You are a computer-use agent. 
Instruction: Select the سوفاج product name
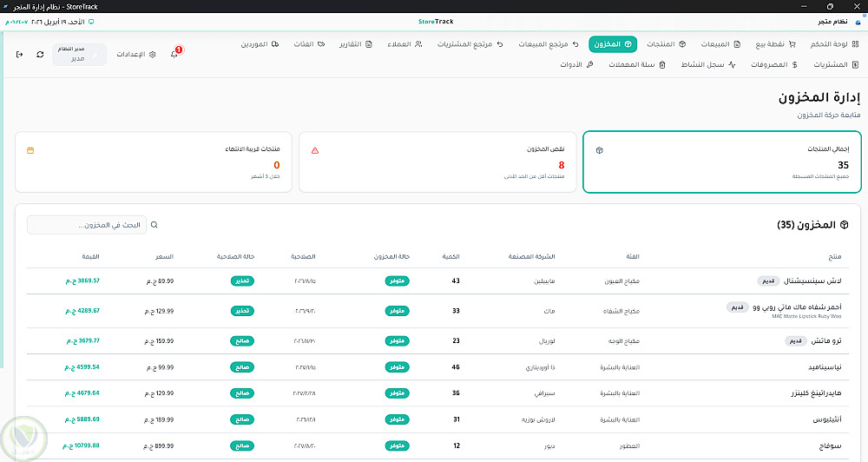(831, 445)
